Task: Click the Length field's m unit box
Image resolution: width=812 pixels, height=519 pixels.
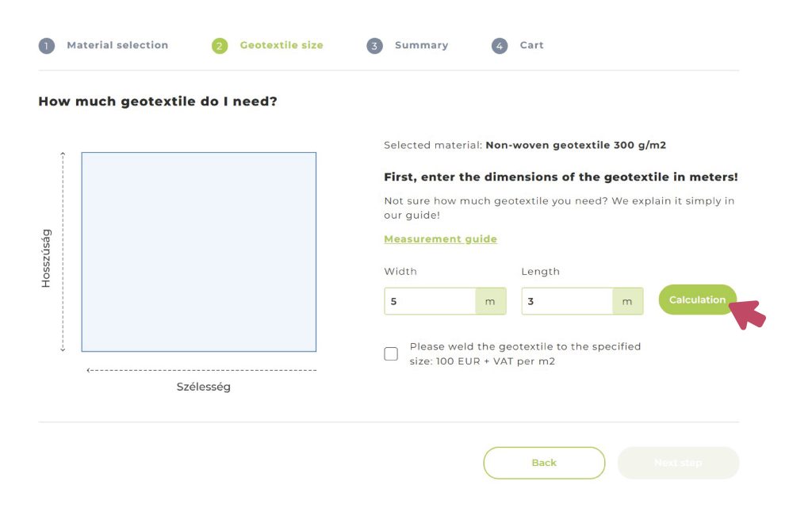Action: coord(627,301)
